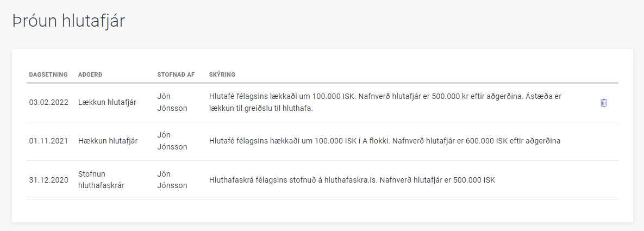The image size is (644, 231).
Task: Click Jón Jónsson in the Stofnun row
Action: click(x=172, y=180)
